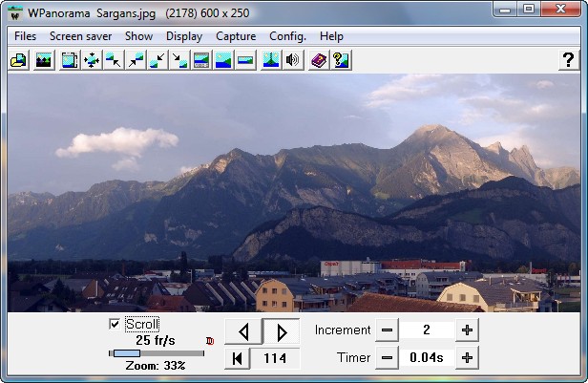Move window to bottom-right corner icon
The height and width of the screenshot is (383, 588).
coord(179,60)
